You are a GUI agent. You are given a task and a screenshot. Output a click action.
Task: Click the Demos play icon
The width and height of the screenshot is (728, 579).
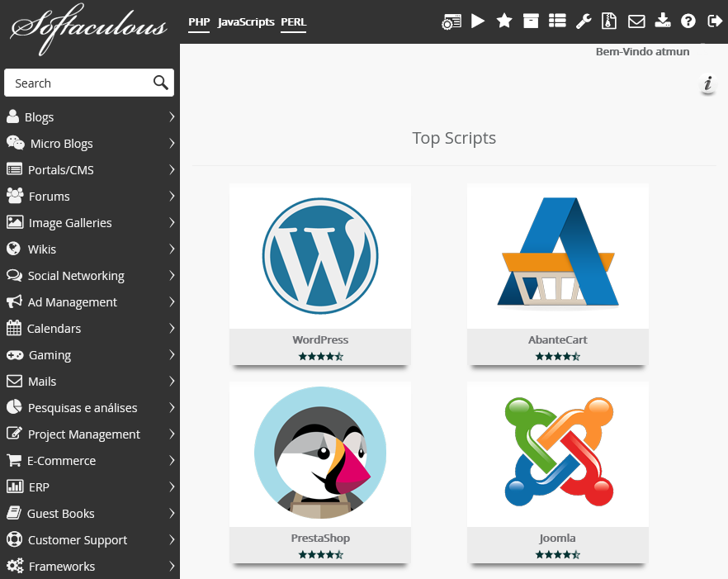(478, 21)
